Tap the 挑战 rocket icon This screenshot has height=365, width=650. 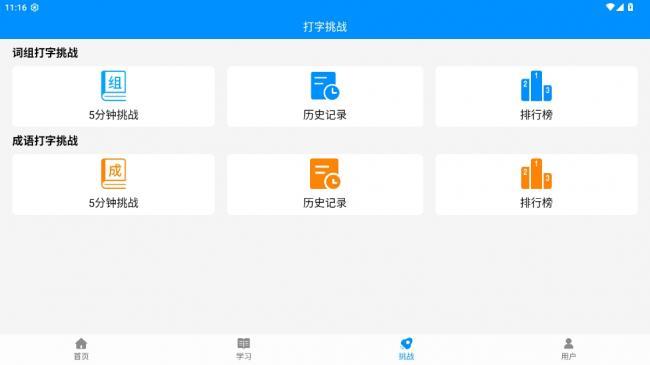coord(406,343)
